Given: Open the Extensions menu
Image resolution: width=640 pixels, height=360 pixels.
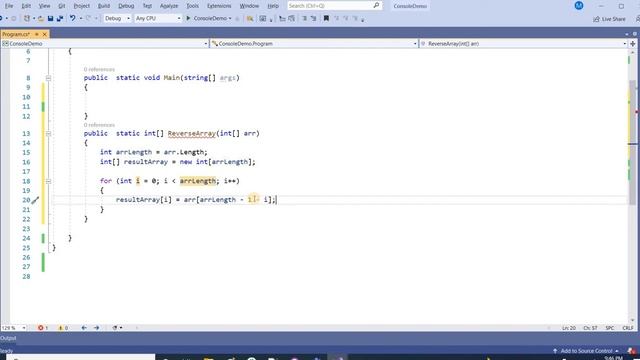Looking at the screenshot, I should click(219, 6).
